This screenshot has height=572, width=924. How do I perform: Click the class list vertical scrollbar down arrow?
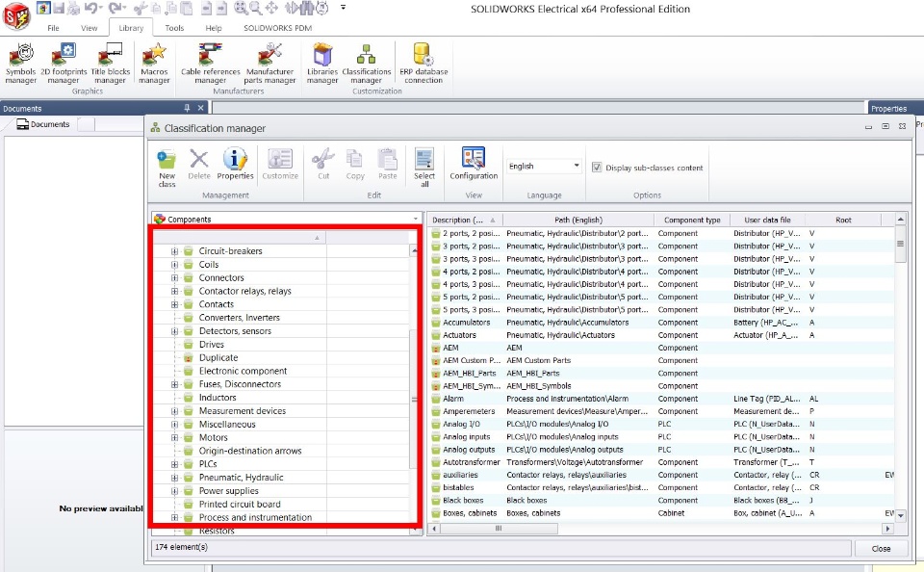click(900, 516)
